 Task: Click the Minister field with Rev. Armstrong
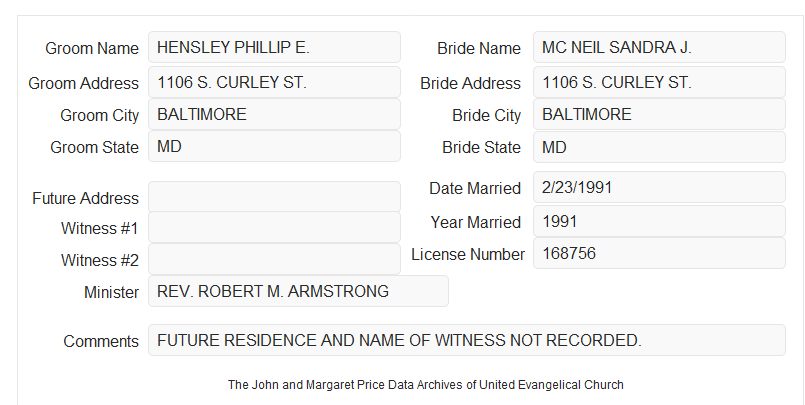coord(298,291)
